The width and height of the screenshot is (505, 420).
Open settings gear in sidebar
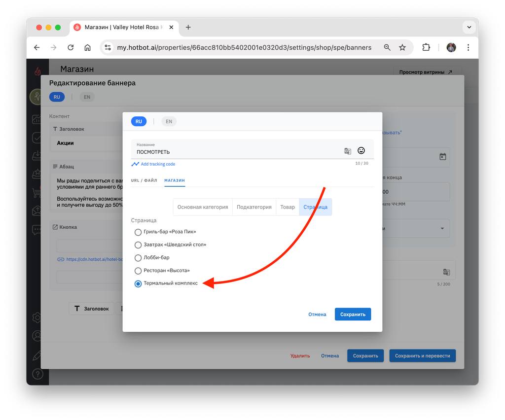pyautogui.click(x=37, y=317)
